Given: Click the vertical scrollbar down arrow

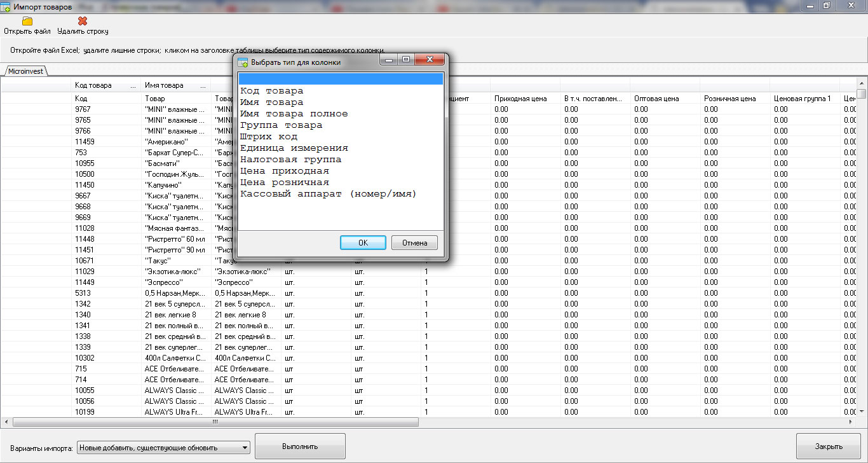Looking at the screenshot, I should point(862,411).
